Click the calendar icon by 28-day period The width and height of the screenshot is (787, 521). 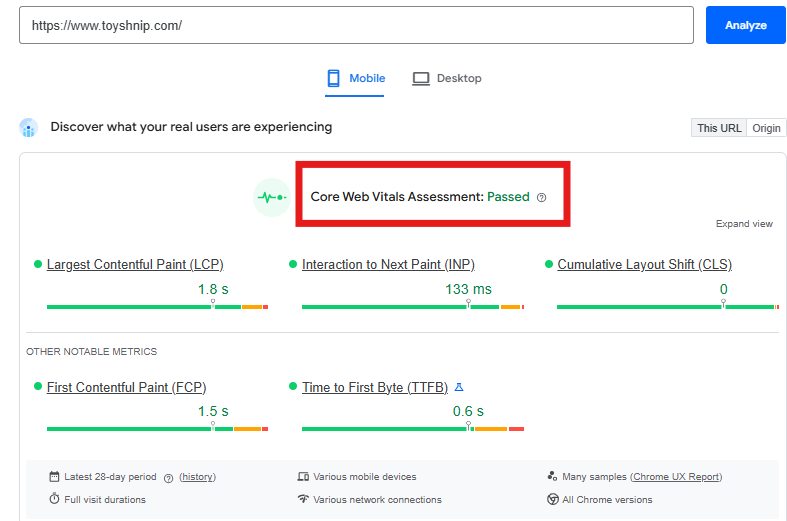point(54,476)
